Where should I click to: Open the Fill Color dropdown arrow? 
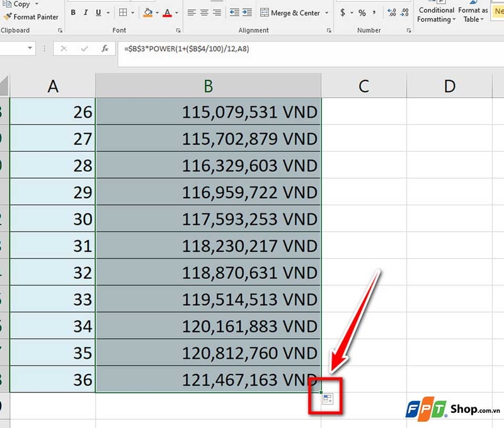(157, 13)
